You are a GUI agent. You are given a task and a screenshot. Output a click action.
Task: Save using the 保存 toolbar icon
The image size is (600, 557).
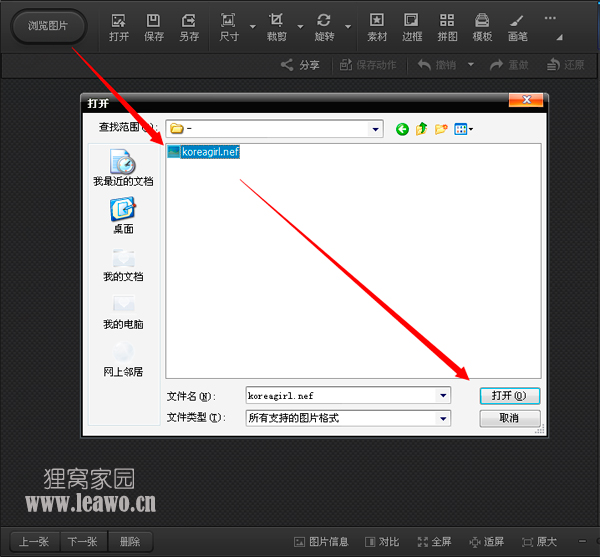pos(154,28)
